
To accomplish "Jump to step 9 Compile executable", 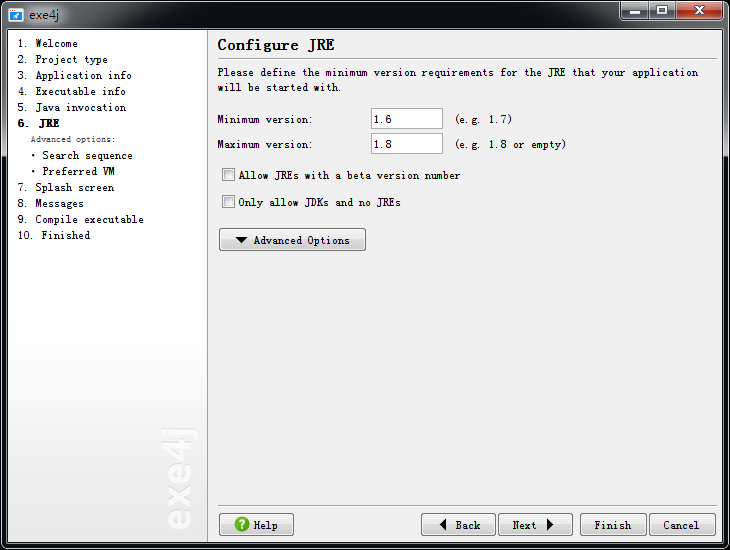I will click(x=81, y=219).
